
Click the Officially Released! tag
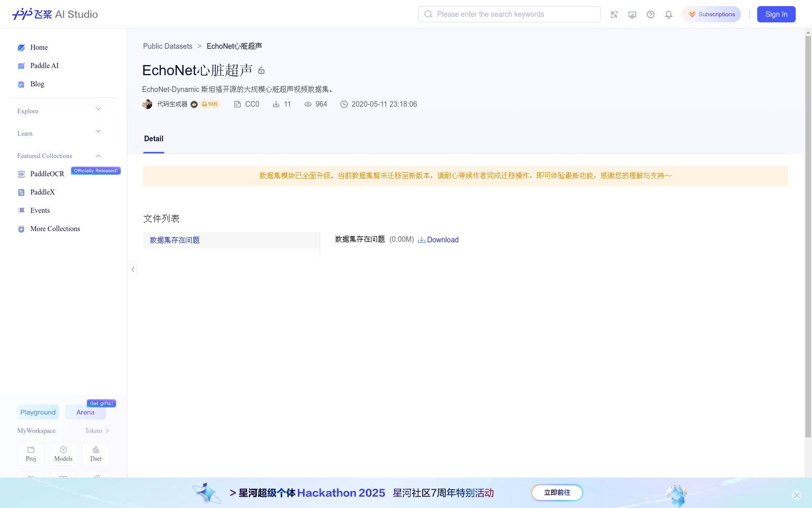tap(96, 171)
